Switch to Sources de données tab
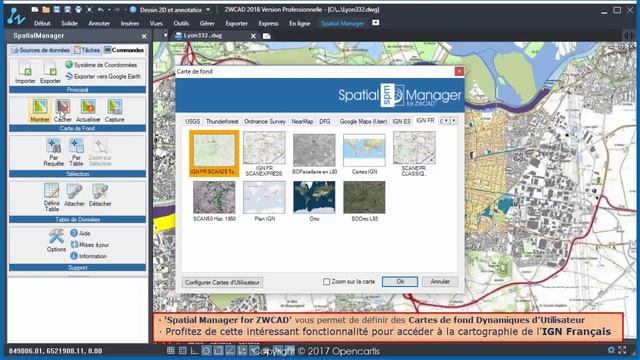 (x=40, y=50)
